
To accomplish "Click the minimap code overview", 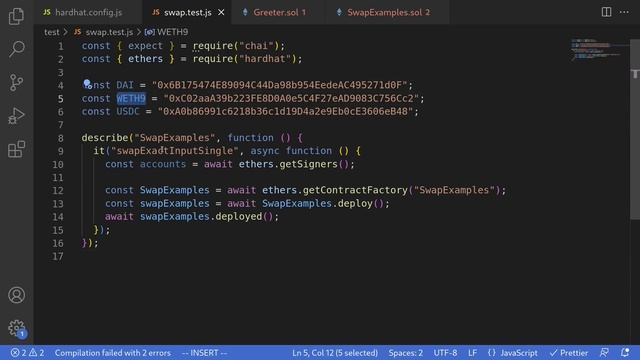I will (x=596, y=49).
